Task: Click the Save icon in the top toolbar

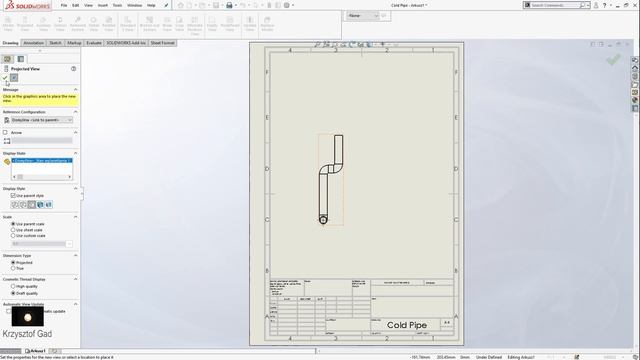Action: click(216, 5)
